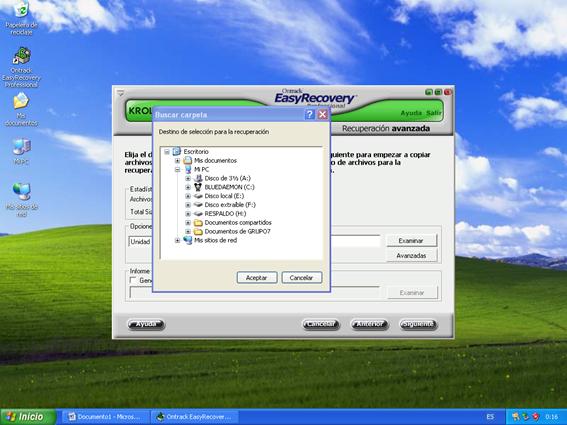
Task: Select BLUEDAEMON (C:) drive icon
Action: click(198, 187)
